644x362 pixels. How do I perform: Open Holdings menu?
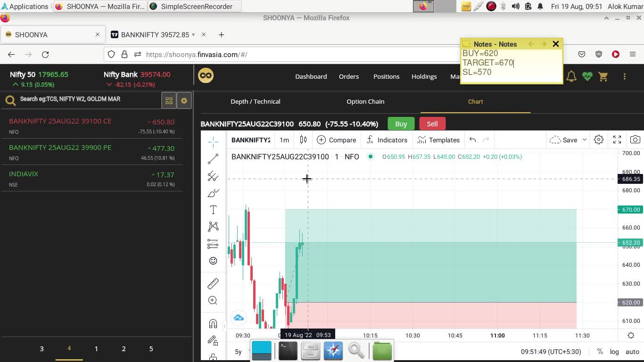point(424,76)
